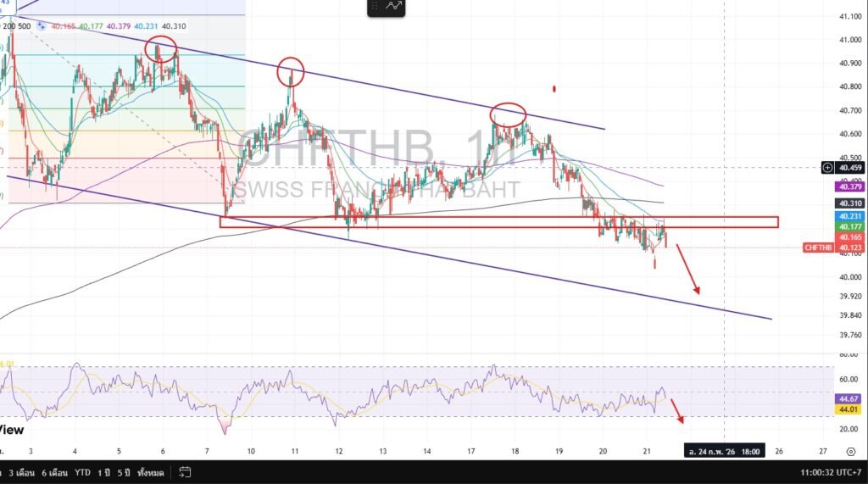Choose the 1 ปี range
Image resolution: width=868 pixels, height=484 pixels.
[103, 470]
